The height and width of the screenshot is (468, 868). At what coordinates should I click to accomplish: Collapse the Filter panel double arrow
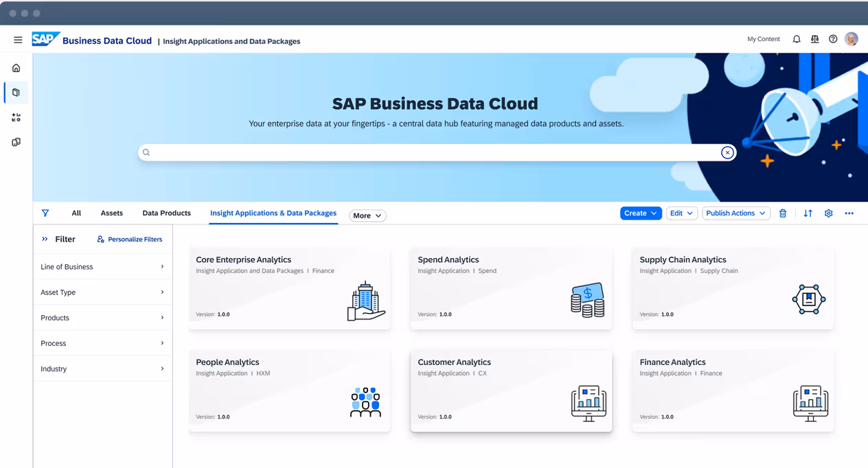click(45, 239)
